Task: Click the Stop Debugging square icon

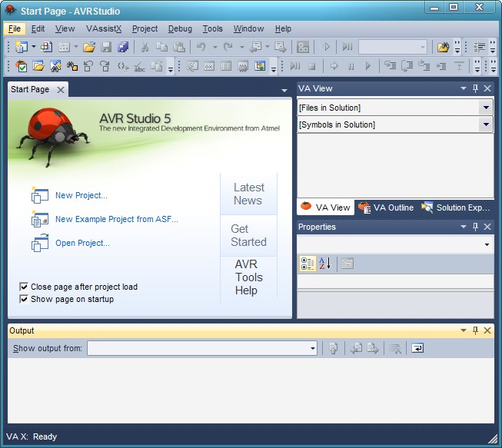Action: [311, 66]
